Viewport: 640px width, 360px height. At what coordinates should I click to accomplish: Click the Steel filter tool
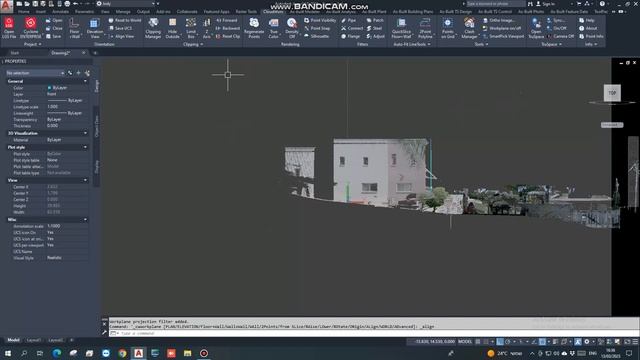coord(374,28)
